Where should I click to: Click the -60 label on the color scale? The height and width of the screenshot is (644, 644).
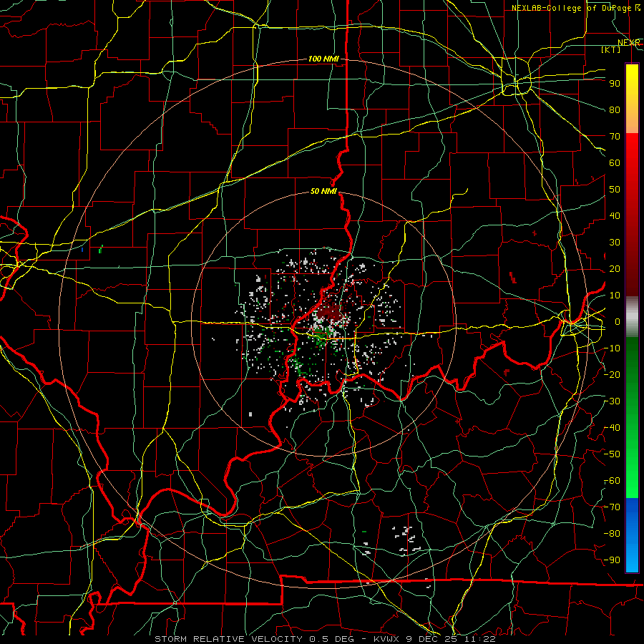[612, 481]
